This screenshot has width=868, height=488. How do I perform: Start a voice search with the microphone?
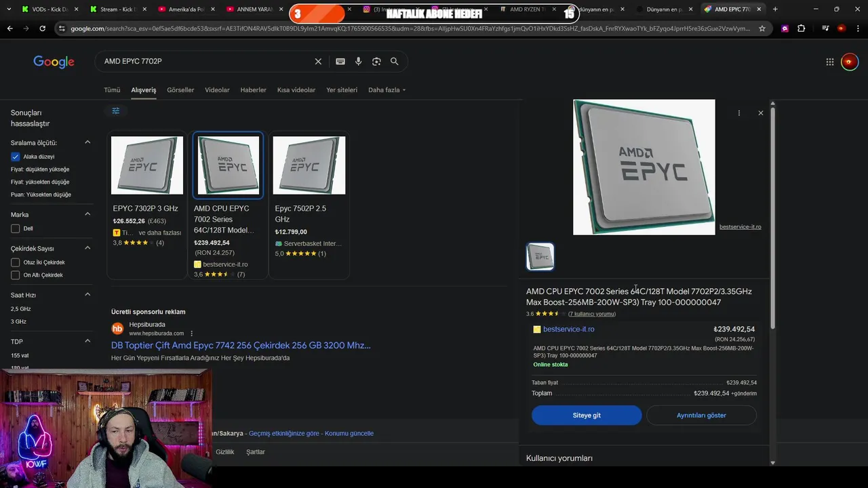tap(359, 61)
